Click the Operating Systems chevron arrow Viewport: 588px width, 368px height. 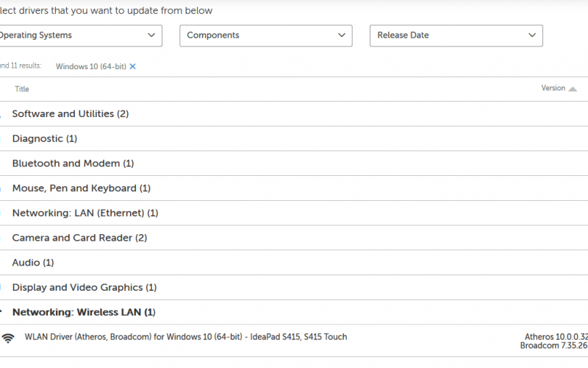151,35
